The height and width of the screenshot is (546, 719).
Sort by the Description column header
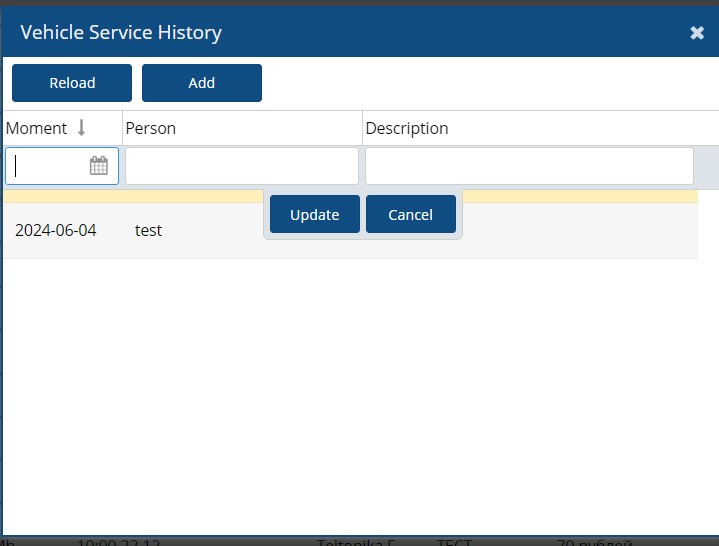click(x=406, y=128)
